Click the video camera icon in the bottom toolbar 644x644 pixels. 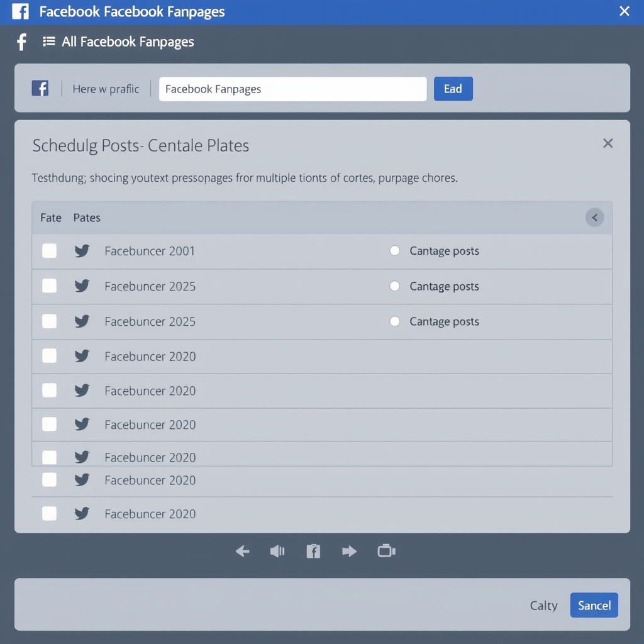pos(387,551)
